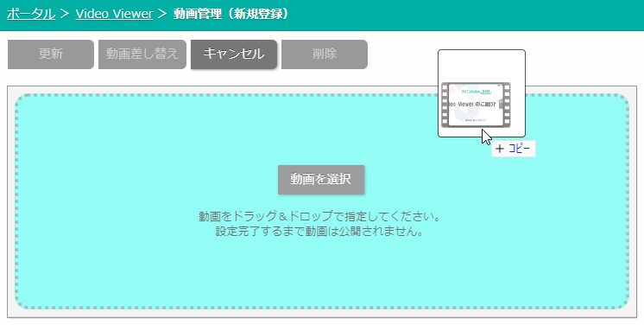The image size is (644, 325).
Task: Click the ドラッグ＆ドロップ instruction text
Action: [x=319, y=216]
